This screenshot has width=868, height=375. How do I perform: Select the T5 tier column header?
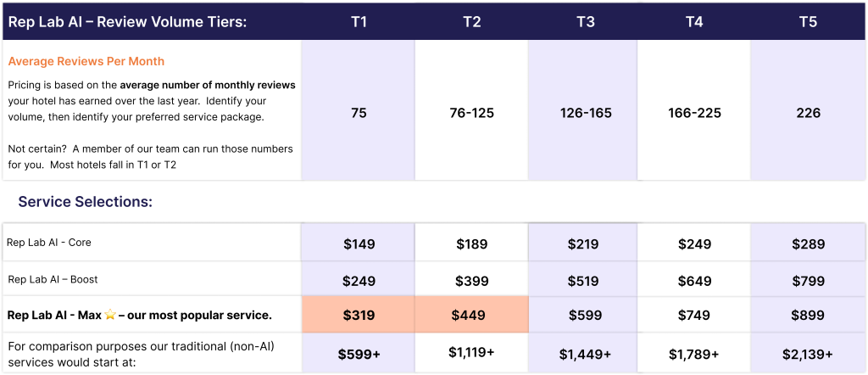pos(808,22)
